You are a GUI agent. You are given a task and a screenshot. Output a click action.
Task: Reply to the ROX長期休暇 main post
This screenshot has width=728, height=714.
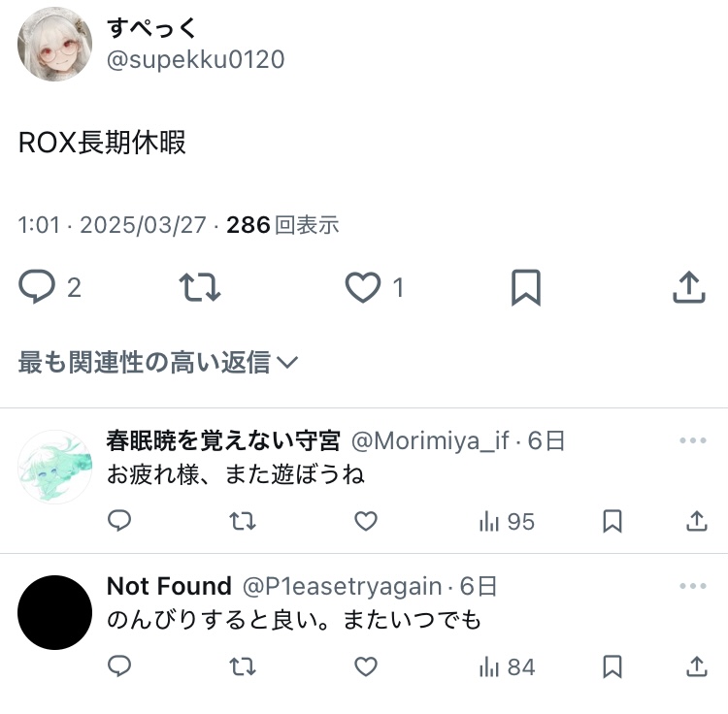click(x=37, y=287)
